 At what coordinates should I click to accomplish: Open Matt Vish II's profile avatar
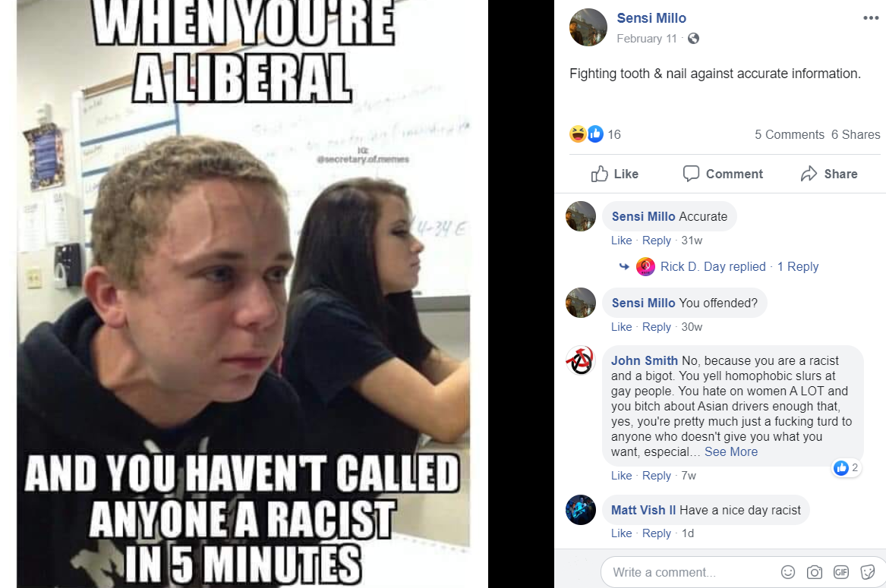point(580,510)
